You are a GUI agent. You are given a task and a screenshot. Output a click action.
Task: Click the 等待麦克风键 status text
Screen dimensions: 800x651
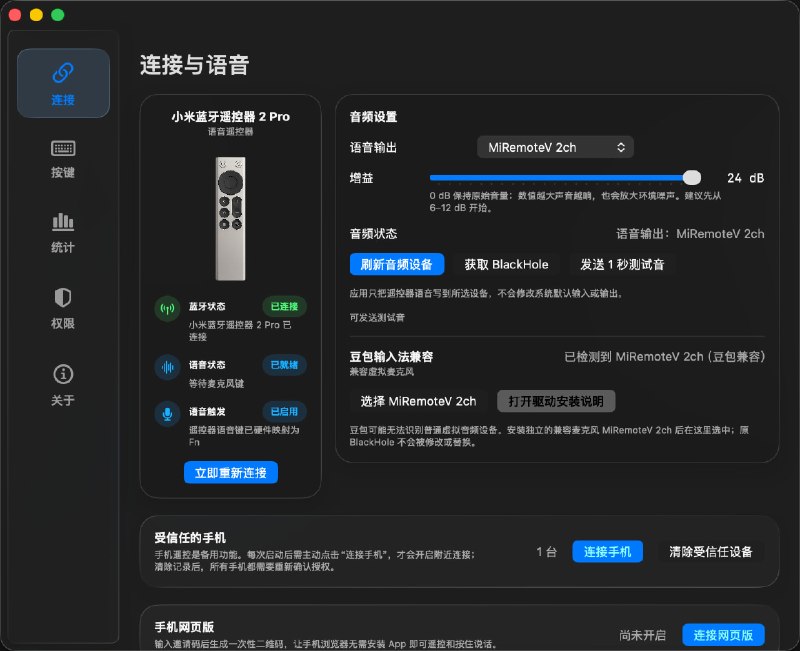(x=216, y=383)
